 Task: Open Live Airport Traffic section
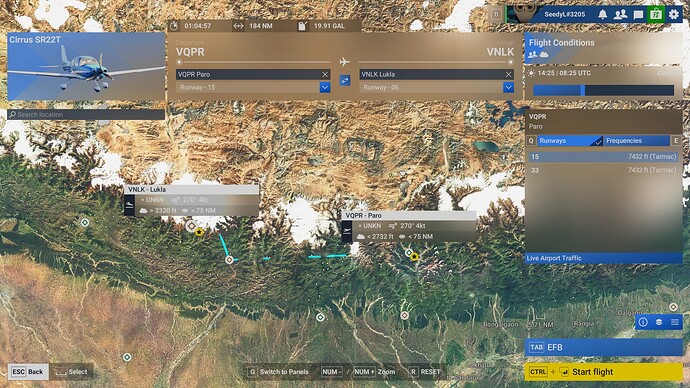click(603, 258)
